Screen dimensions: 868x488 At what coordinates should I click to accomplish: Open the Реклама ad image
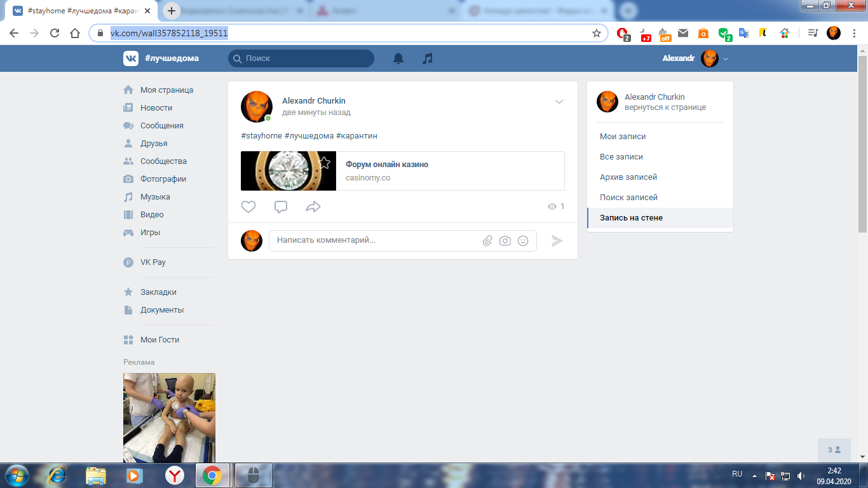point(169,417)
